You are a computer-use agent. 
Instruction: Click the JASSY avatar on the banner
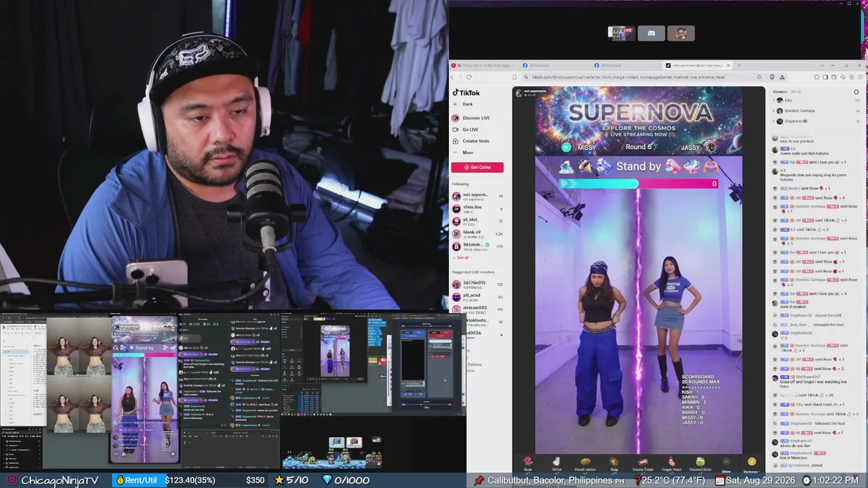click(x=711, y=146)
